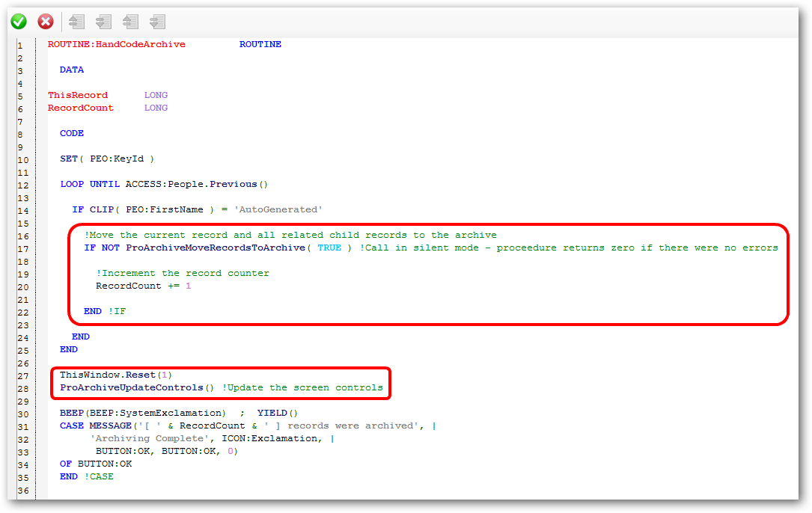Click the first gray up-arrow page icon
812x513 pixels.
point(76,22)
